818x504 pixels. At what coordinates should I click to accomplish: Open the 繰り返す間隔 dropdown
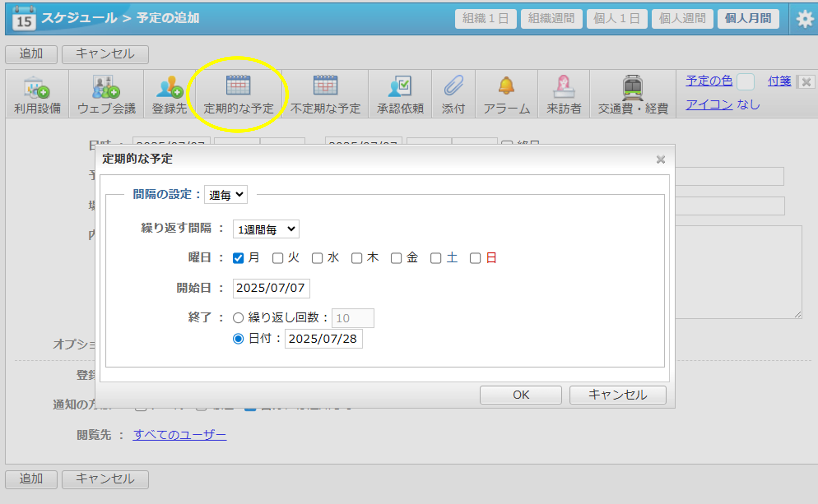265,229
